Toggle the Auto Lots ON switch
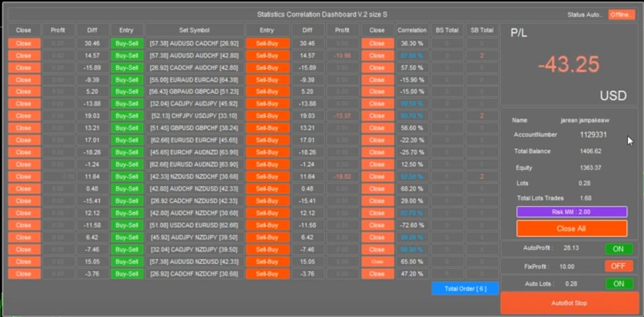 coord(619,283)
